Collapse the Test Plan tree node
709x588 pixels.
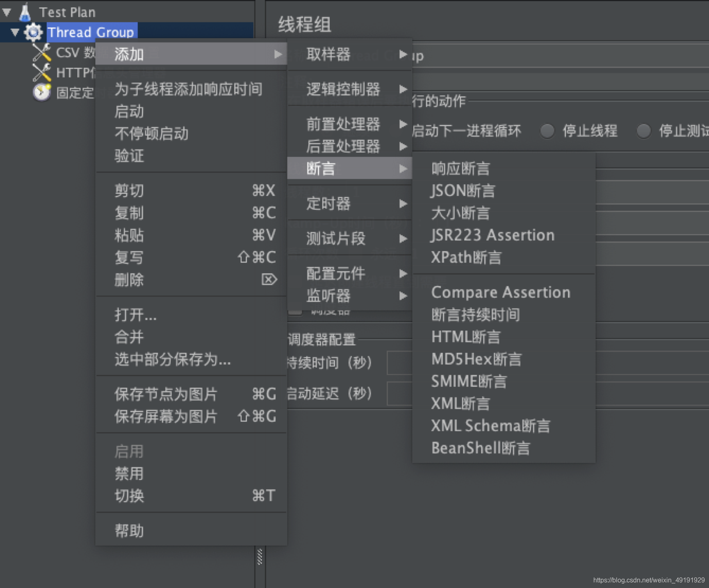(x=7, y=13)
